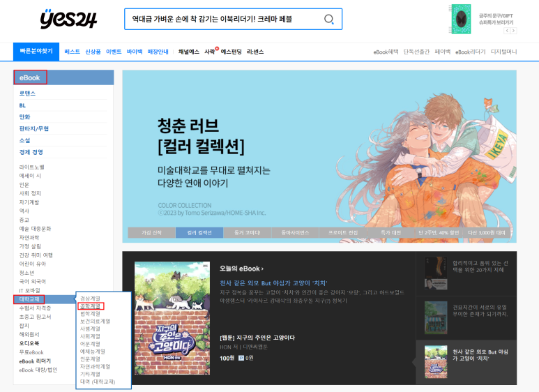Open the 매장안내 menu
This screenshot has height=392, width=539.
pyautogui.click(x=158, y=52)
